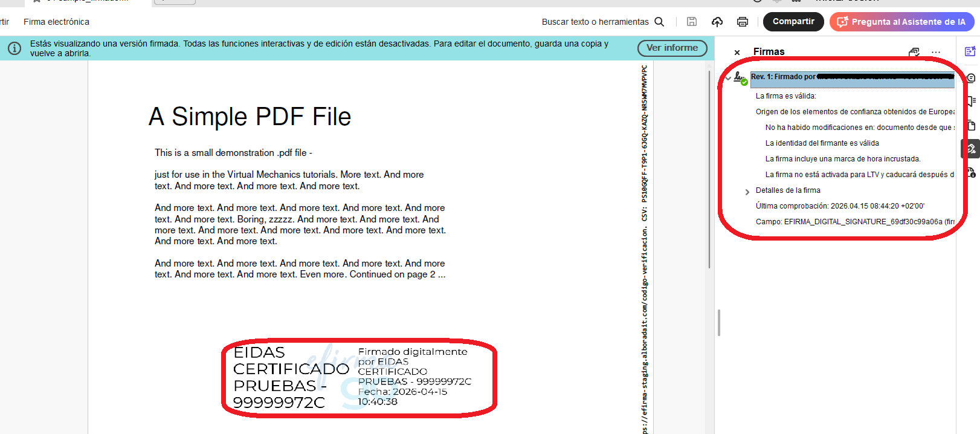
Task: Print the document using the printer icon
Action: click(x=743, y=22)
